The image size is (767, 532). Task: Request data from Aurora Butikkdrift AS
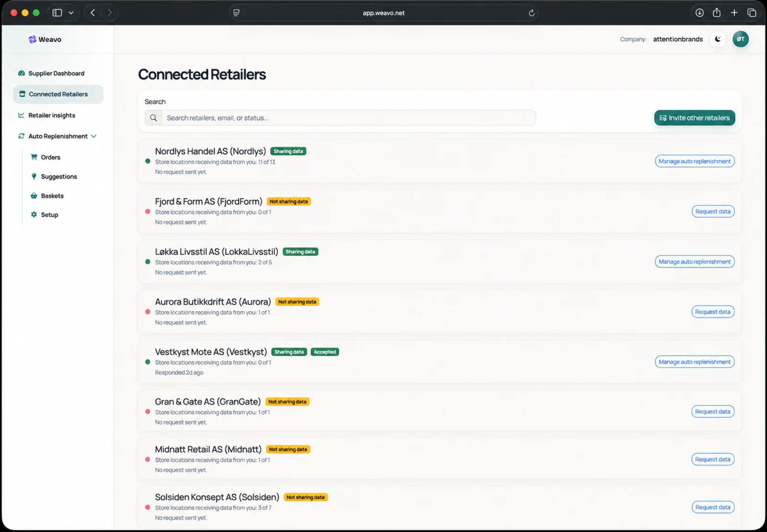coord(713,312)
